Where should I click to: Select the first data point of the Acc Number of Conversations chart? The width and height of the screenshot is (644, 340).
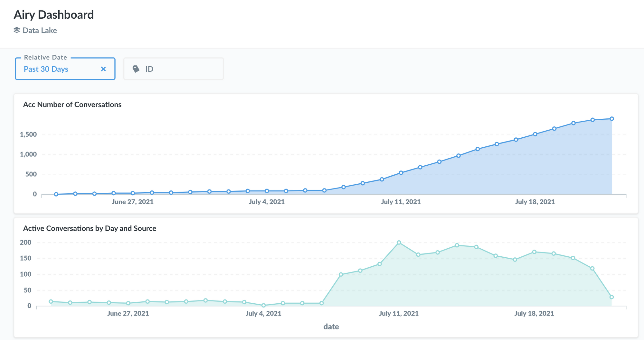click(56, 194)
